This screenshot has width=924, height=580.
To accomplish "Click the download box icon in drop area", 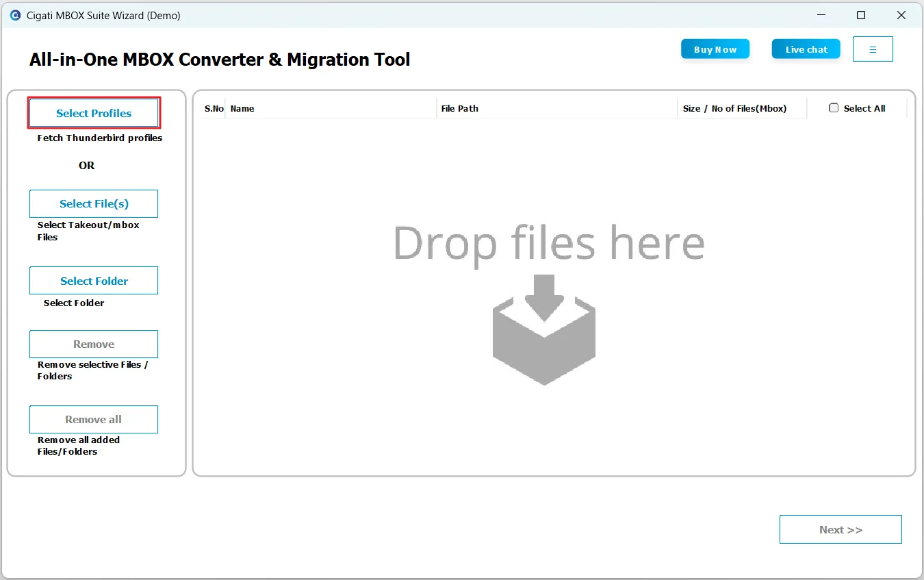I will [x=544, y=329].
